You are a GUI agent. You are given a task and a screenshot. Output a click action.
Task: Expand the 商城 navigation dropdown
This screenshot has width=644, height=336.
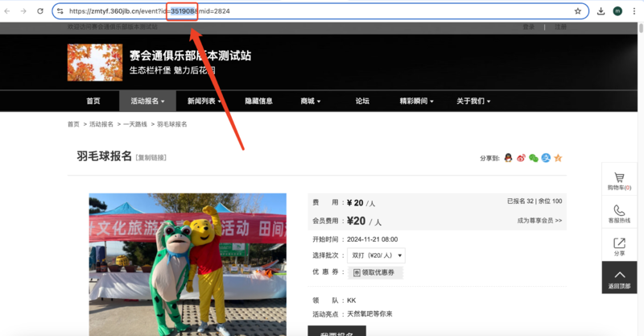click(310, 102)
